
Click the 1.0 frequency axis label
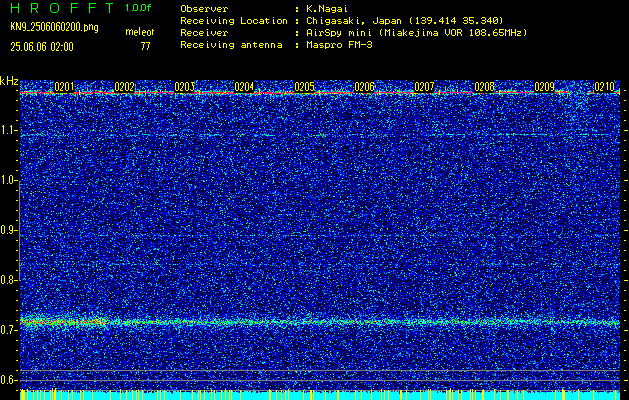[9, 181]
